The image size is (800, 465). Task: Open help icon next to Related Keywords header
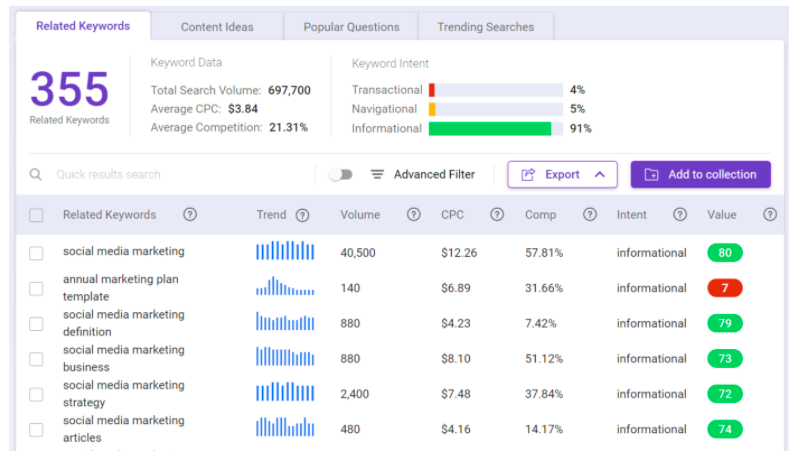coord(190,214)
